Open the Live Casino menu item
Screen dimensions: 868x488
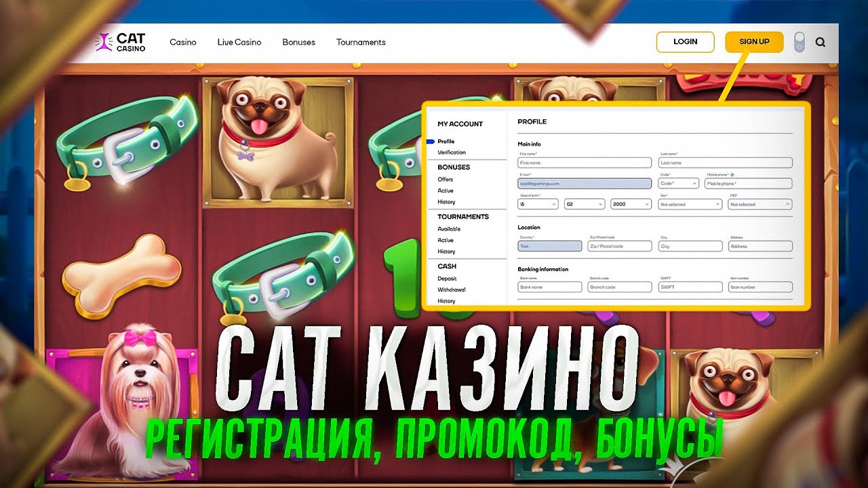239,42
